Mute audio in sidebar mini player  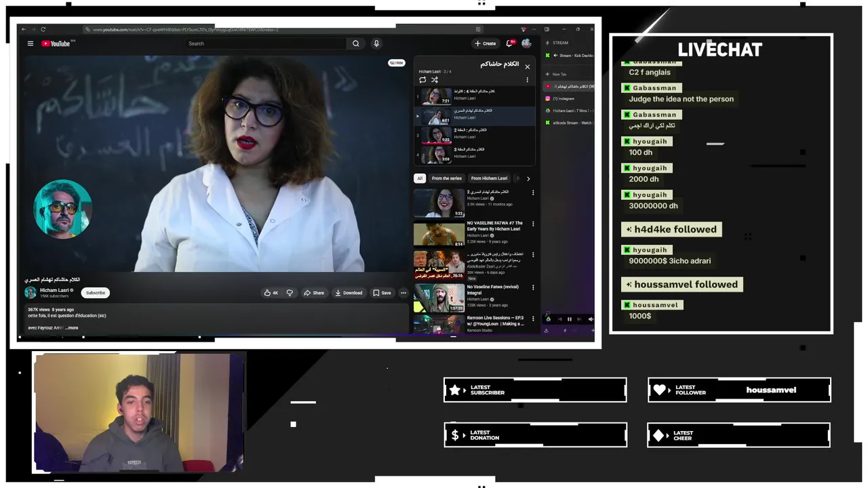[x=591, y=319]
